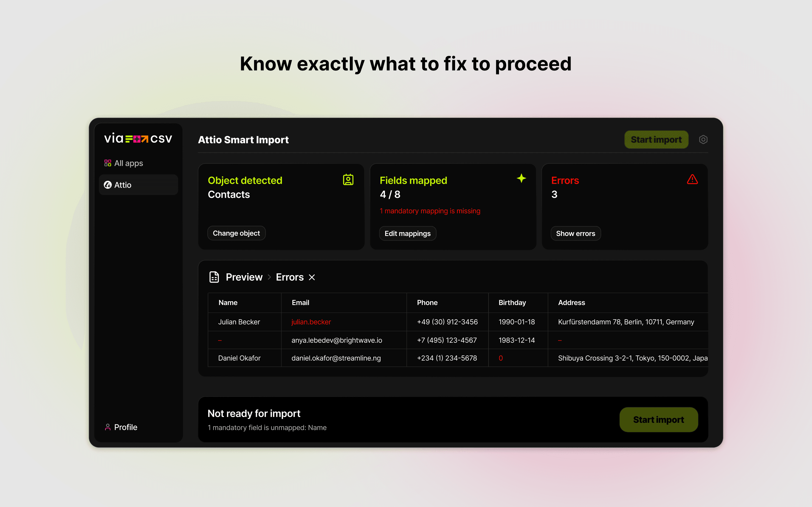Click the viaCSV logo
The image size is (812, 507).
(x=138, y=139)
